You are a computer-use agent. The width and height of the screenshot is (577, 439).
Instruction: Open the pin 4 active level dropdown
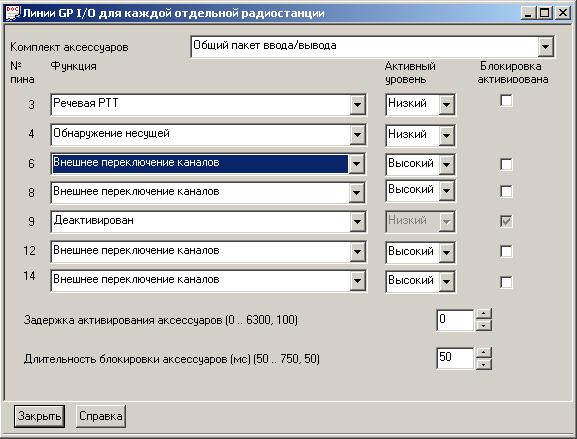[x=446, y=136]
